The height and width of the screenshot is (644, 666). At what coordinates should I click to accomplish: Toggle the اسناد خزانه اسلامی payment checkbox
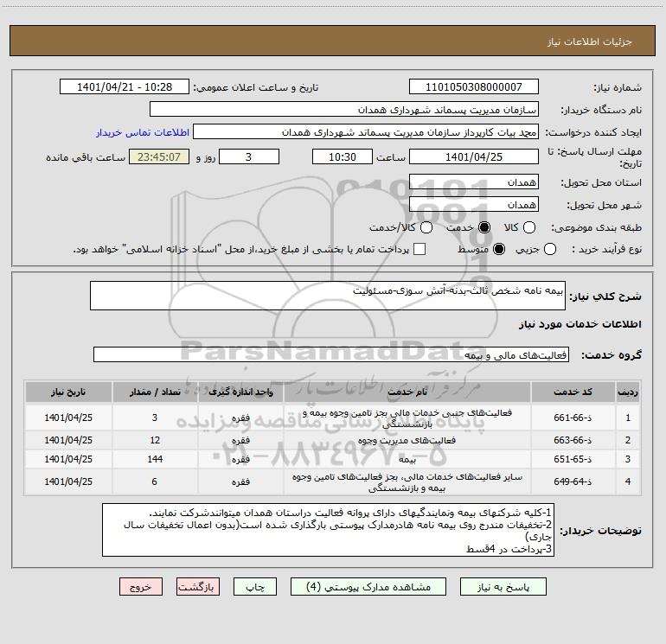pyautogui.click(x=419, y=249)
